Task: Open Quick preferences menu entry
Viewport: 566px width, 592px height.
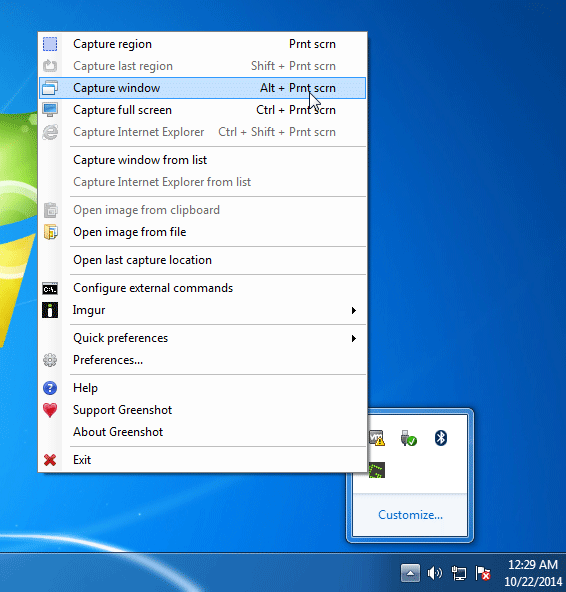Action: click(x=202, y=338)
